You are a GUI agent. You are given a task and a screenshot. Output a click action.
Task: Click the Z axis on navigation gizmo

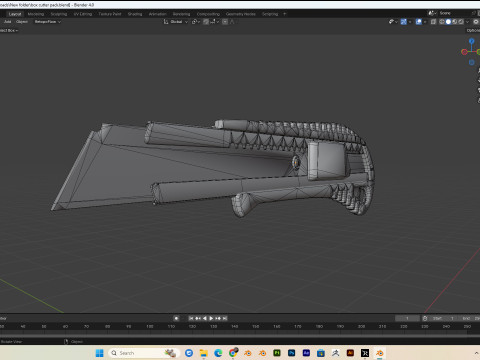coord(471,41)
